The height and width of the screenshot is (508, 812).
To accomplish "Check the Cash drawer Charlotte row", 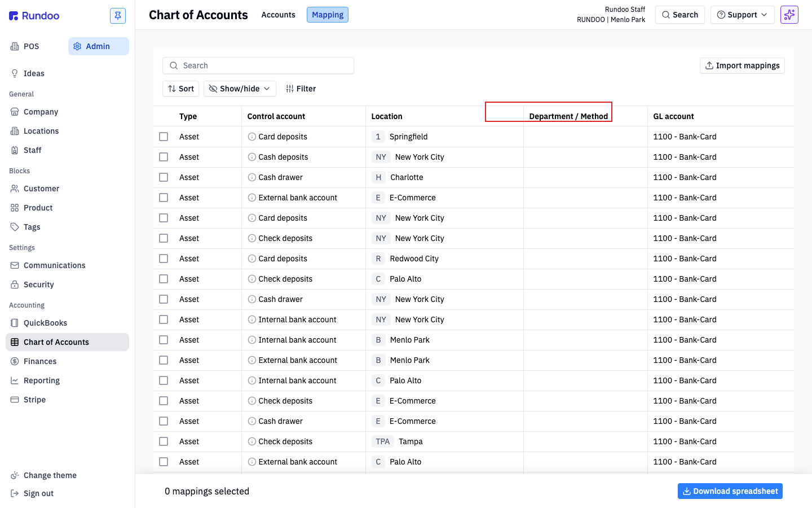I will tap(164, 177).
